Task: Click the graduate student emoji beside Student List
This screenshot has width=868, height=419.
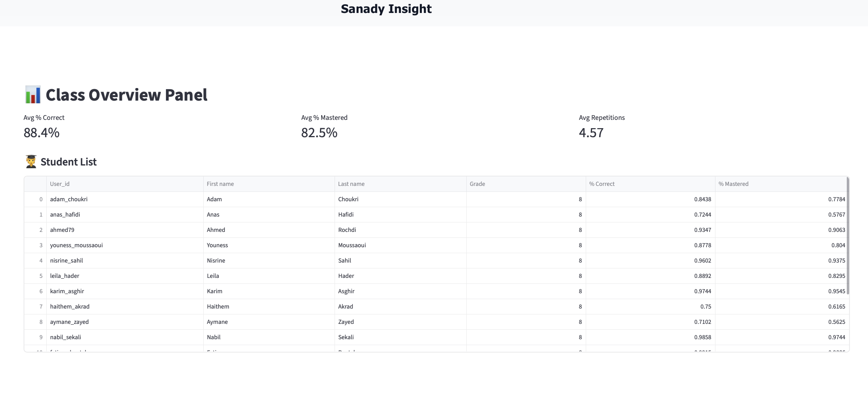Action: click(31, 162)
